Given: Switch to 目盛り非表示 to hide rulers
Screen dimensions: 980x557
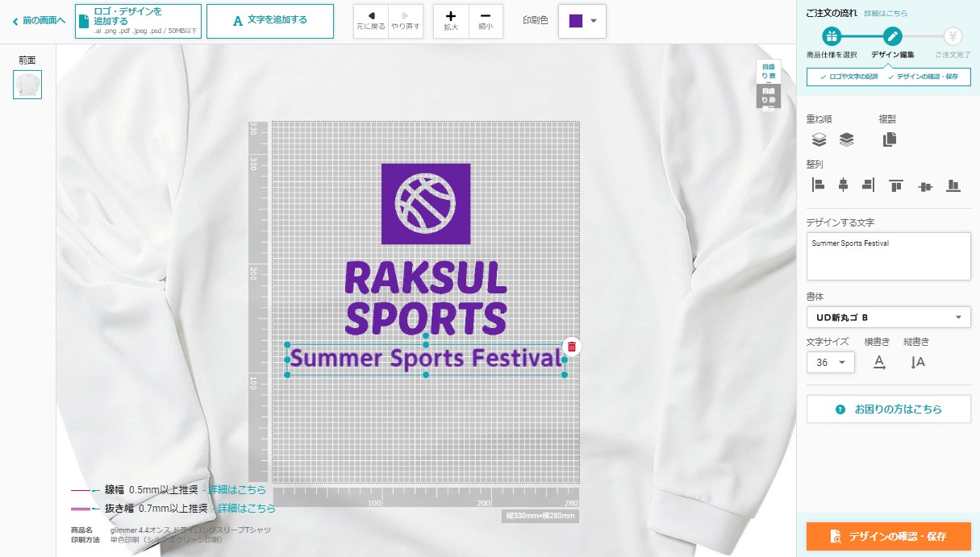Looking at the screenshot, I should tap(769, 97).
